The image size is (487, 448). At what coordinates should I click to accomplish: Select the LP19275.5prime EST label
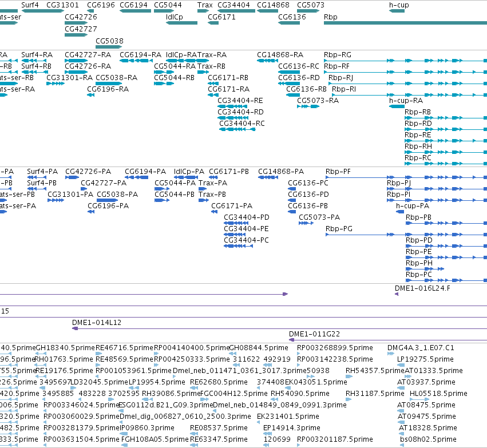(425, 359)
